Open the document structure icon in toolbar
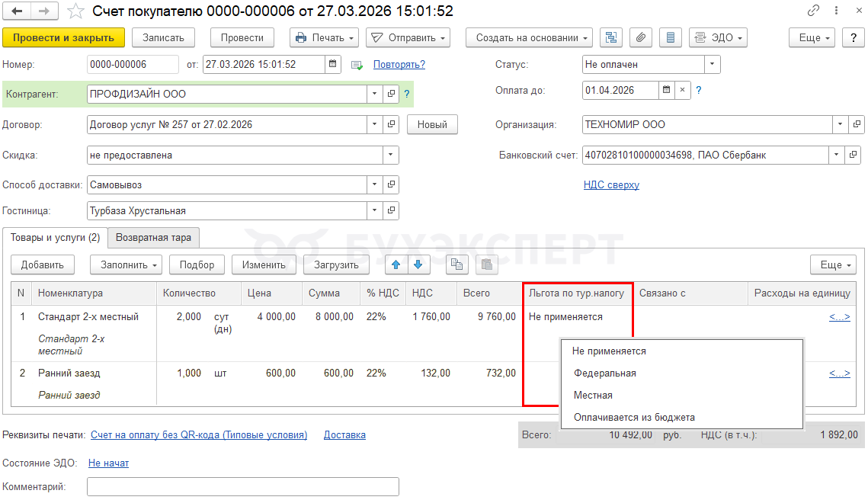The width and height of the screenshot is (868, 500). click(x=611, y=37)
